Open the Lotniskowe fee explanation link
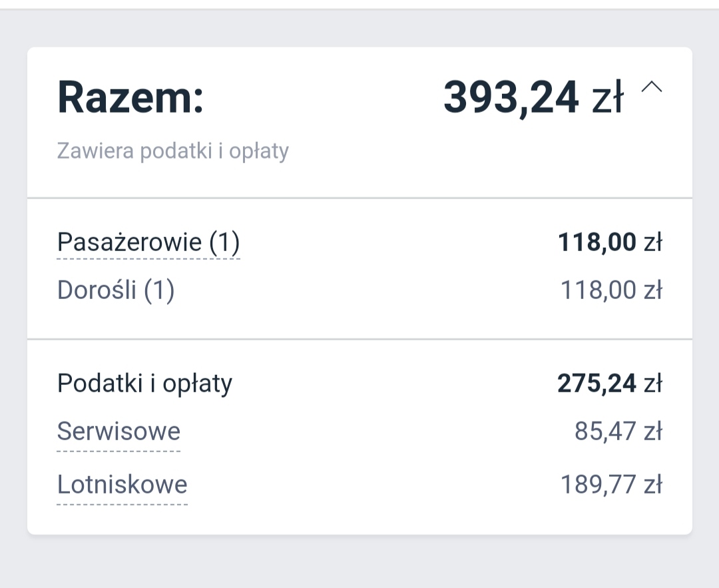 (122, 485)
